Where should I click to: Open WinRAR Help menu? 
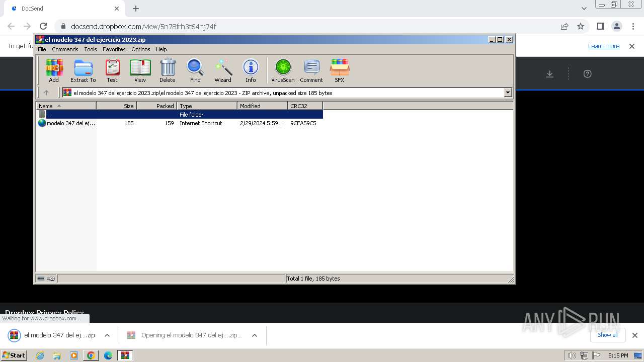162,49
